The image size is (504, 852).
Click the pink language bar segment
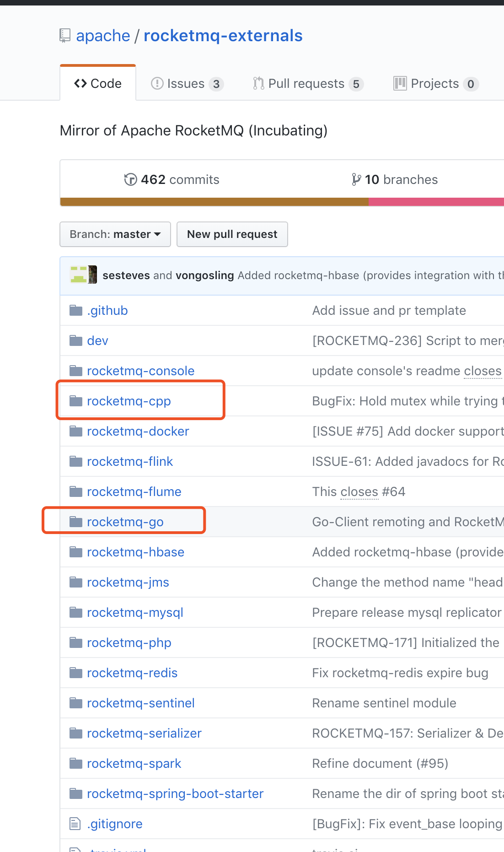click(x=436, y=202)
